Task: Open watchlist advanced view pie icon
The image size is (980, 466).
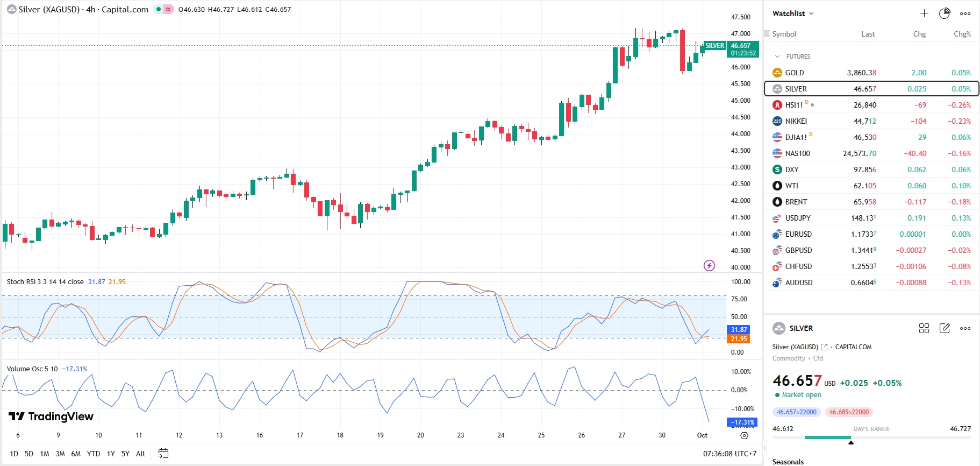Action: [x=945, y=13]
